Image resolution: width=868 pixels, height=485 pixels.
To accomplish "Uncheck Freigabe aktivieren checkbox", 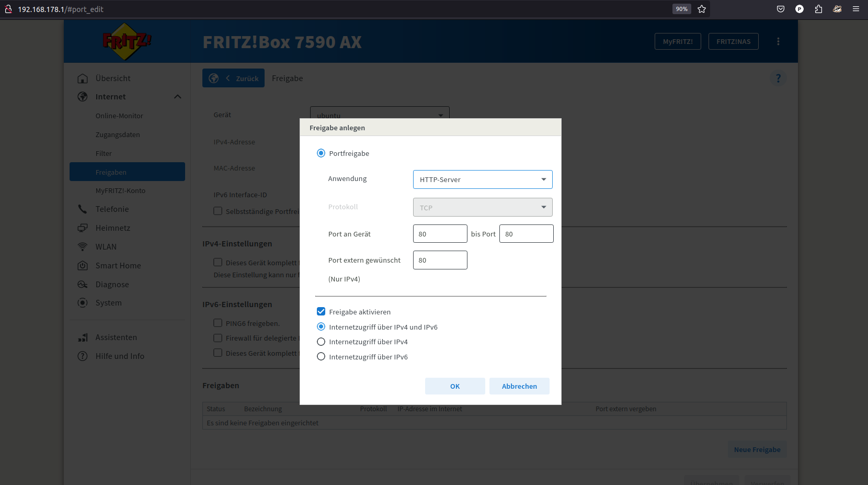I will [x=321, y=312].
